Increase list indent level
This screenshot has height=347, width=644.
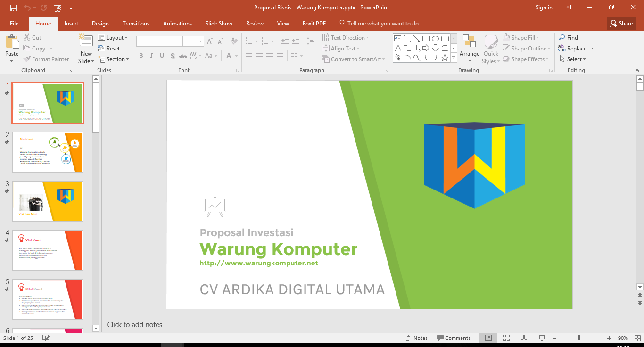point(295,41)
